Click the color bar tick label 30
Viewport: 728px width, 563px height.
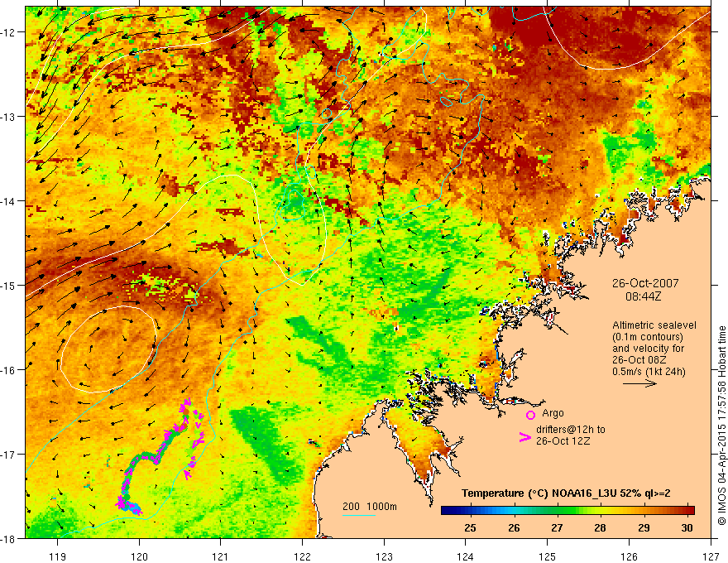click(x=687, y=527)
